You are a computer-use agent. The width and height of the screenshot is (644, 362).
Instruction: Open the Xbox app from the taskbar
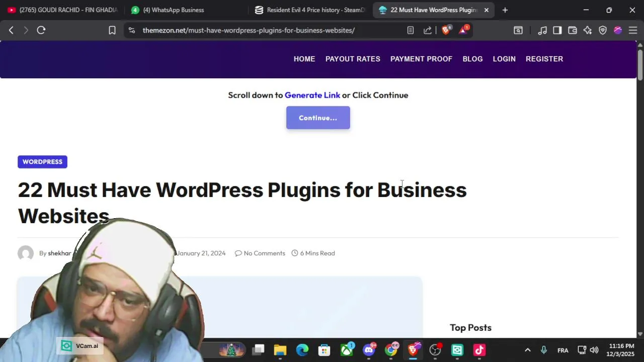pyautogui.click(x=347, y=350)
